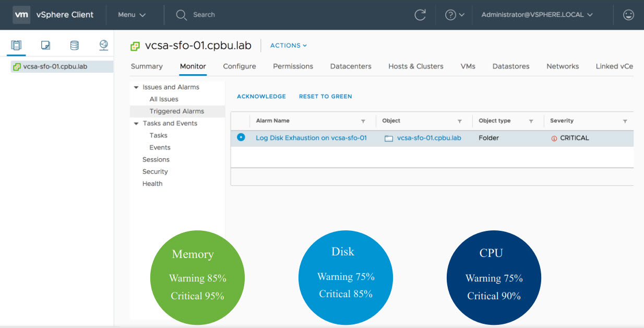The width and height of the screenshot is (644, 328).
Task: Open the Menu dropdown
Action: [x=132, y=15]
